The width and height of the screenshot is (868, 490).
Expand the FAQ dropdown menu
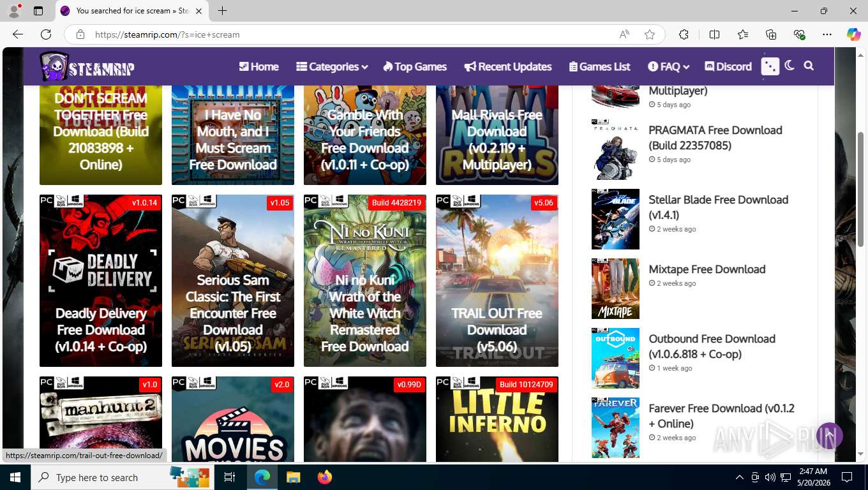point(668,66)
